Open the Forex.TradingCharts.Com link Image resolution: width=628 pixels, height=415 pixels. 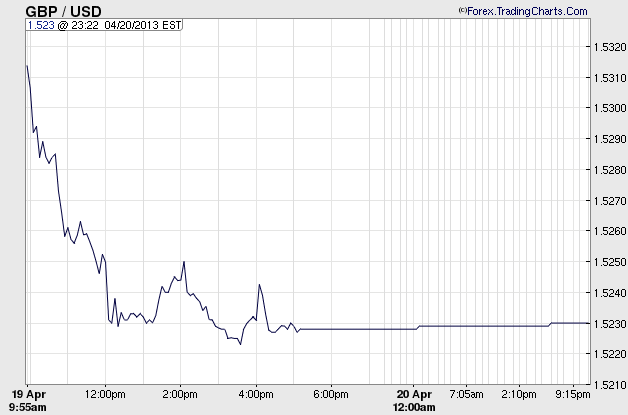point(527,11)
